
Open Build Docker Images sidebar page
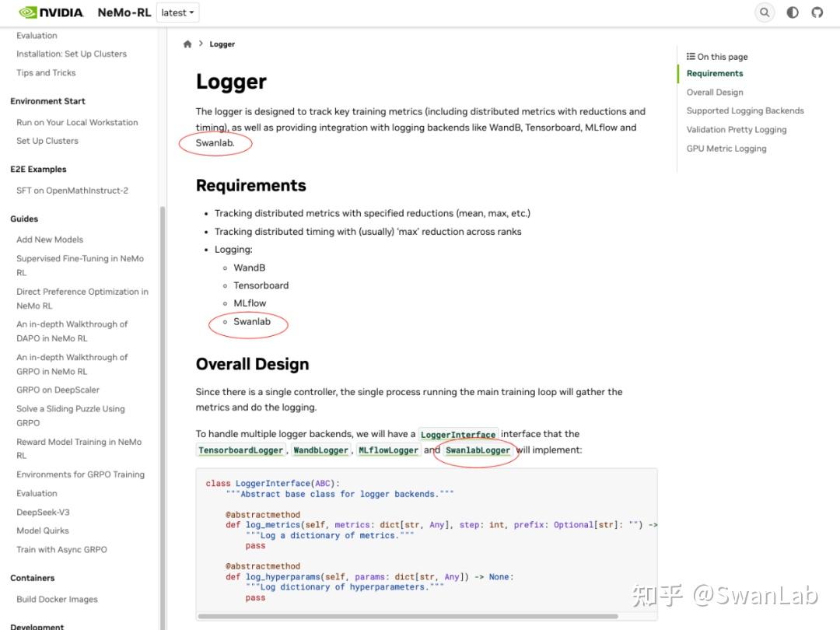point(57,599)
